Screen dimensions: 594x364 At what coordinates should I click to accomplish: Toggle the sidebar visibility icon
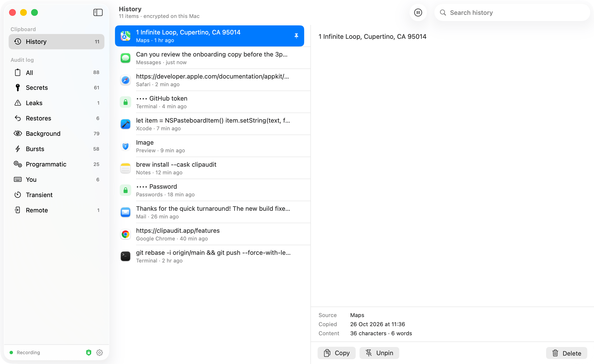[98, 12]
